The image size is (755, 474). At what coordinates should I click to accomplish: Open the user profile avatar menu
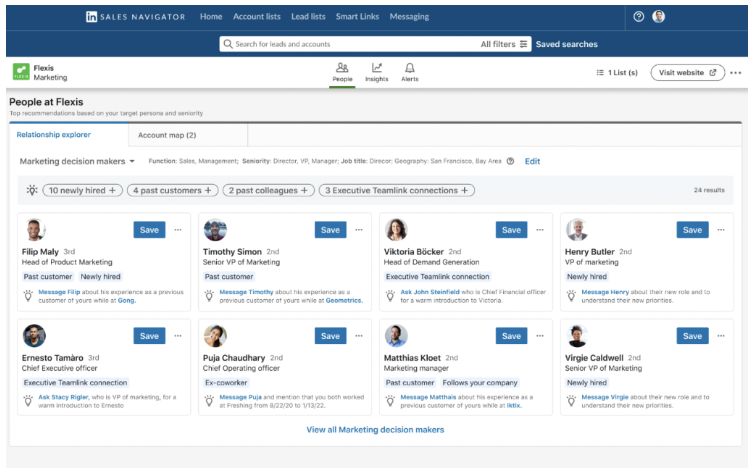pos(658,17)
